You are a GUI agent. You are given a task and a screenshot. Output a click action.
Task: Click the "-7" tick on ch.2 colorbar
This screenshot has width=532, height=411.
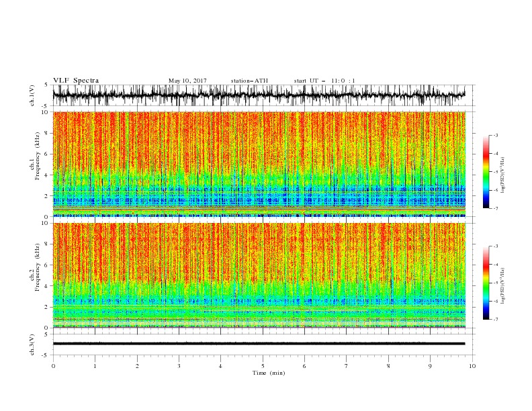click(495, 320)
